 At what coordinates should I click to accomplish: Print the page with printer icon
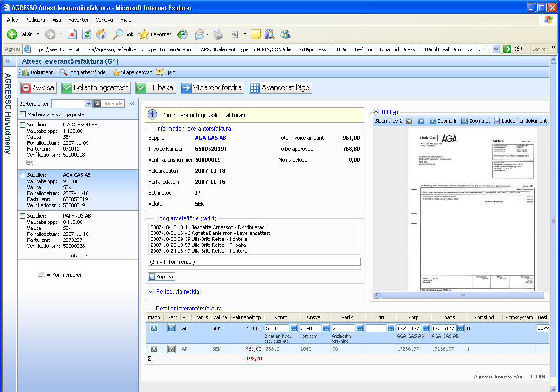click(218, 34)
